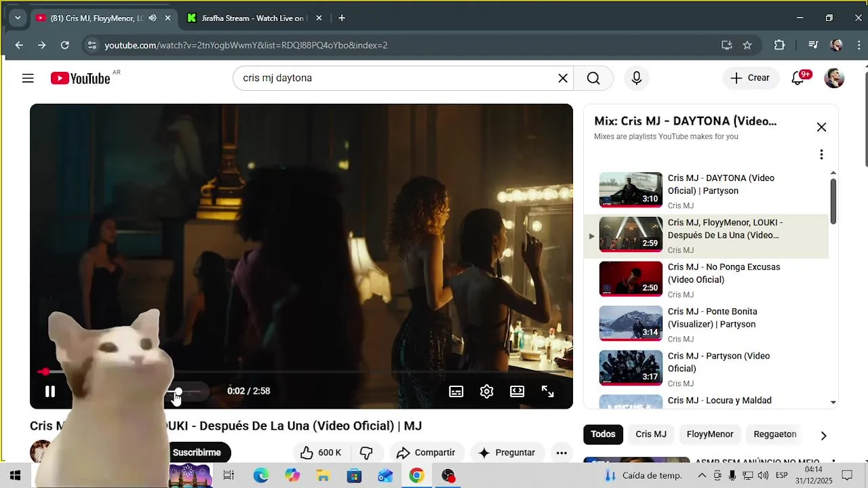This screenshot has height=488, width=868.
Task: Like the video with 600 K
Action: [x=321, y=453]
